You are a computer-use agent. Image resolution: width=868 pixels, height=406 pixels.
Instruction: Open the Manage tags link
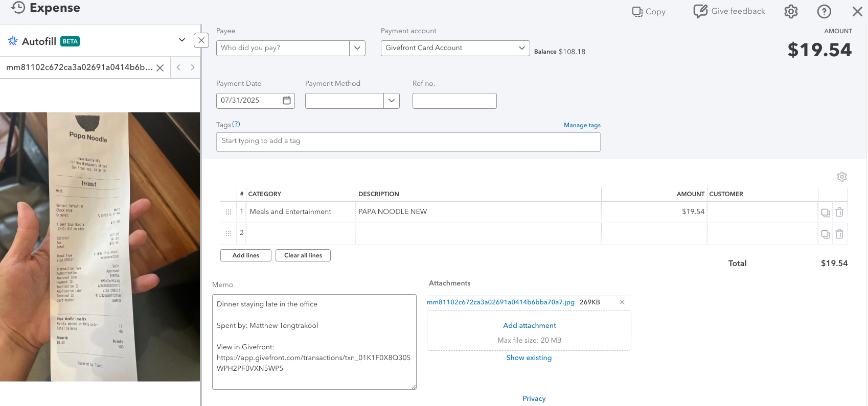coord(582,125)
